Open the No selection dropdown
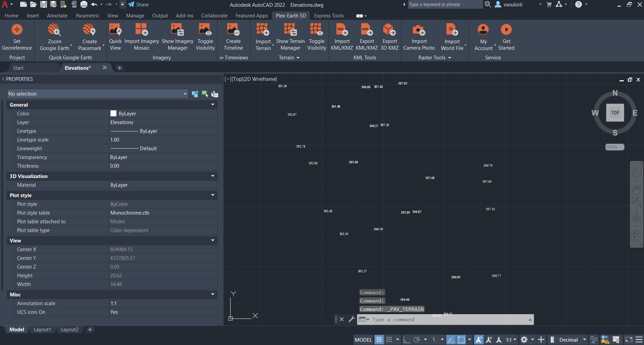 point(98,94)
